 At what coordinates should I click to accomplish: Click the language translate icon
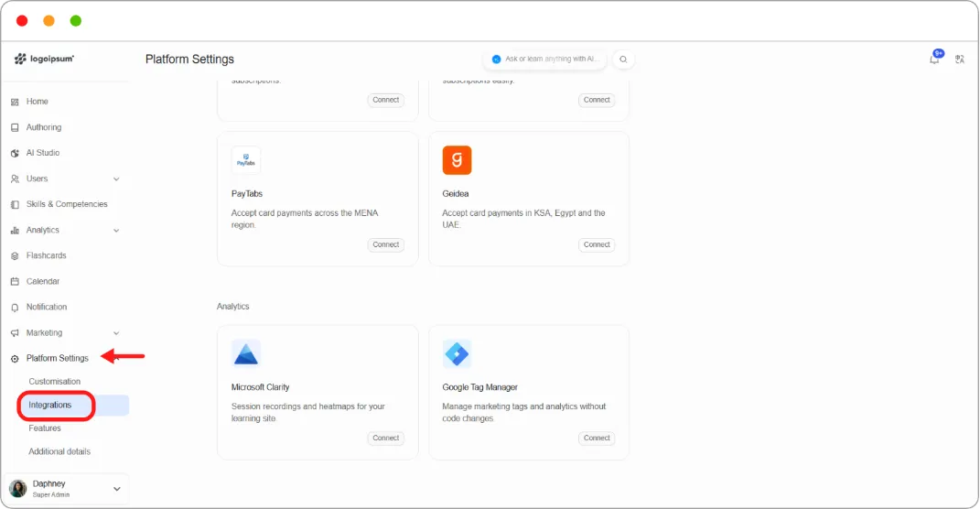959,60
